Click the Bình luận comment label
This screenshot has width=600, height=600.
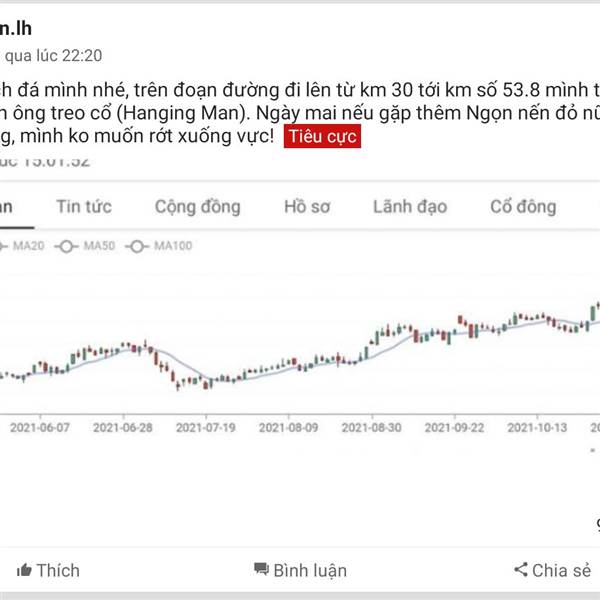(310, 571)
